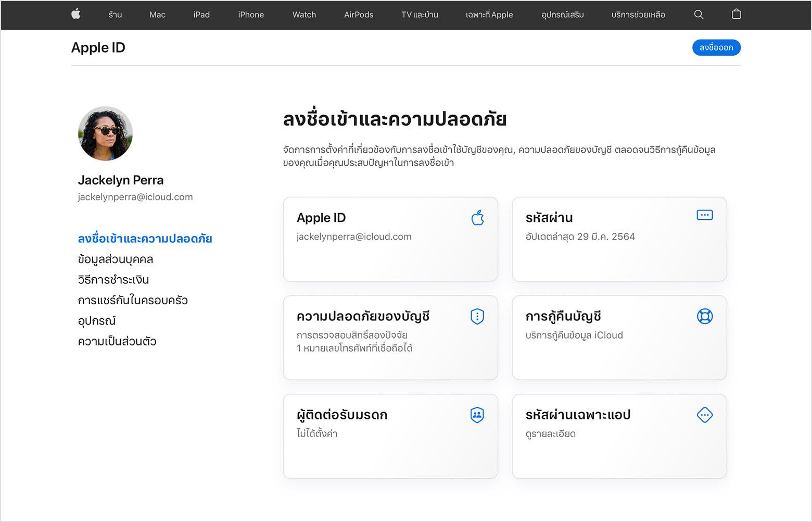Open the Mac menu in navigation bar
This screenshot has height=522, width=812.
157,15
